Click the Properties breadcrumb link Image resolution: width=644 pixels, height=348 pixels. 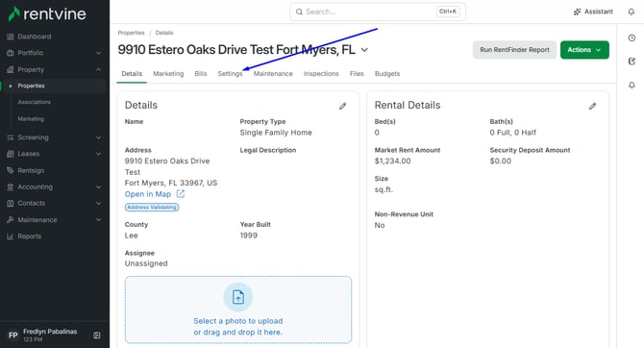point(131,33)
